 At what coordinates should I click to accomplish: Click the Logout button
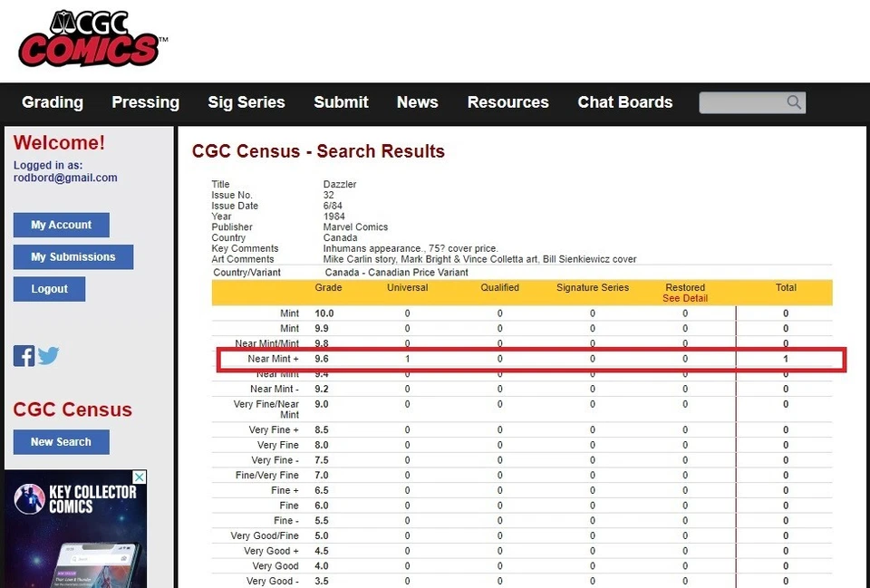coord(49,289)
